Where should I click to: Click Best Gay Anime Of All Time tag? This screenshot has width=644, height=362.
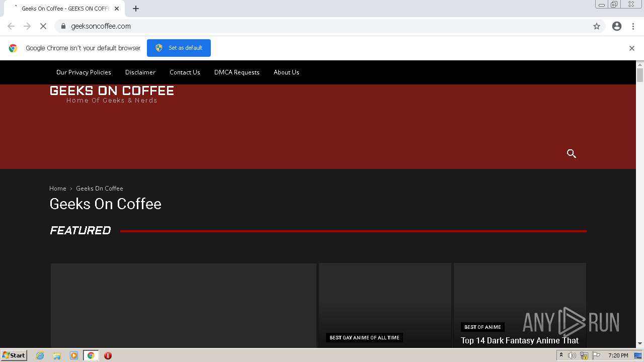pyautogui.click(x=364, y=338)
